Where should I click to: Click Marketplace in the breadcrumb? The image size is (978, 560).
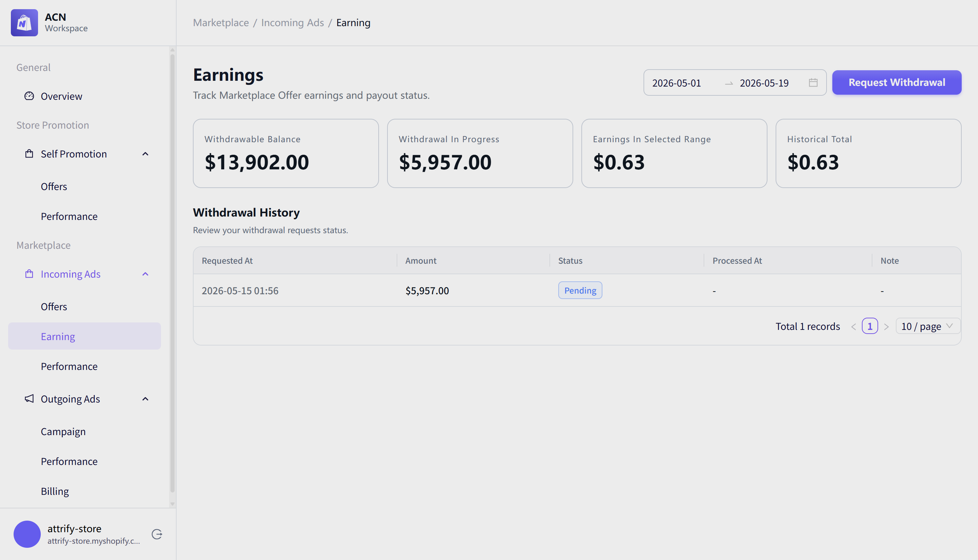click(221, 23)
